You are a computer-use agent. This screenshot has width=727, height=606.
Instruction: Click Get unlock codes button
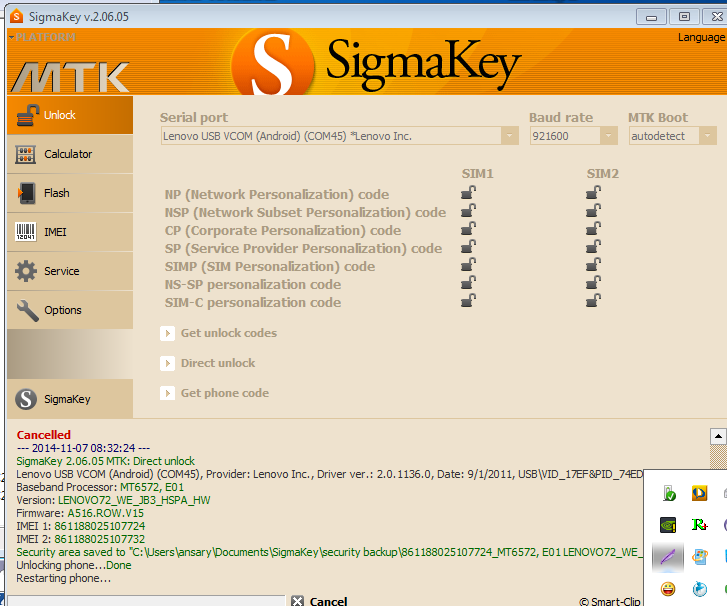tap(218, 333)
